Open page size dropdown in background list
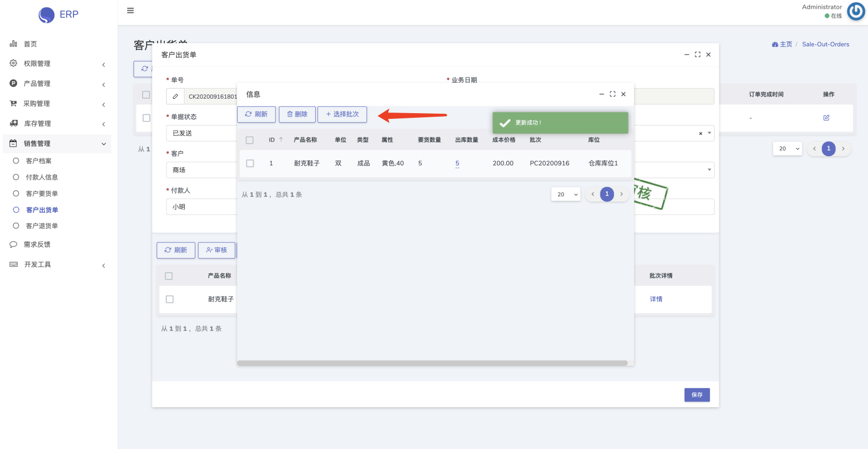This screenshot has height=449, width=868. coord(787,149)
